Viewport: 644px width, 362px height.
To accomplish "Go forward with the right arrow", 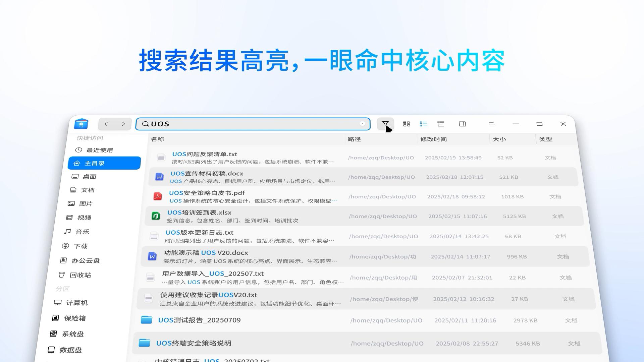I will [123, 124].
